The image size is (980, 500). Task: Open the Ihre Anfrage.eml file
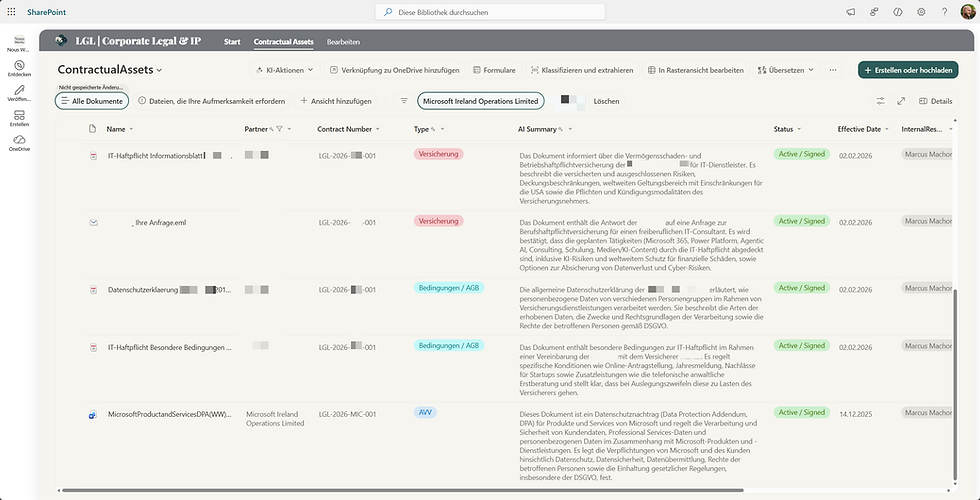coord(160,222)
